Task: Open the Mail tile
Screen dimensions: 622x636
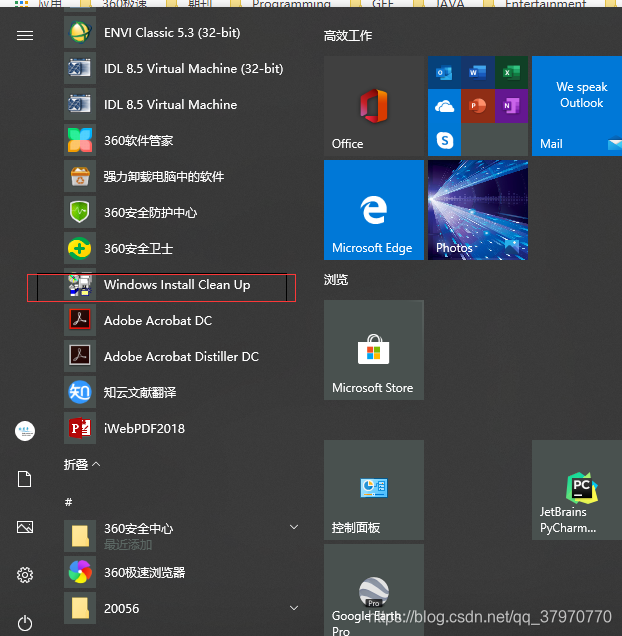Action: point(577,106)
